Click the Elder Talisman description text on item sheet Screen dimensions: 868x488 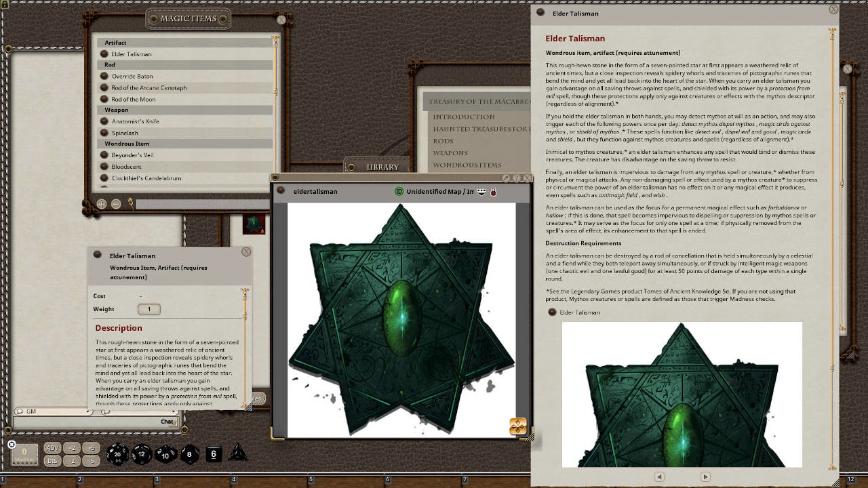tap(167, 372)
